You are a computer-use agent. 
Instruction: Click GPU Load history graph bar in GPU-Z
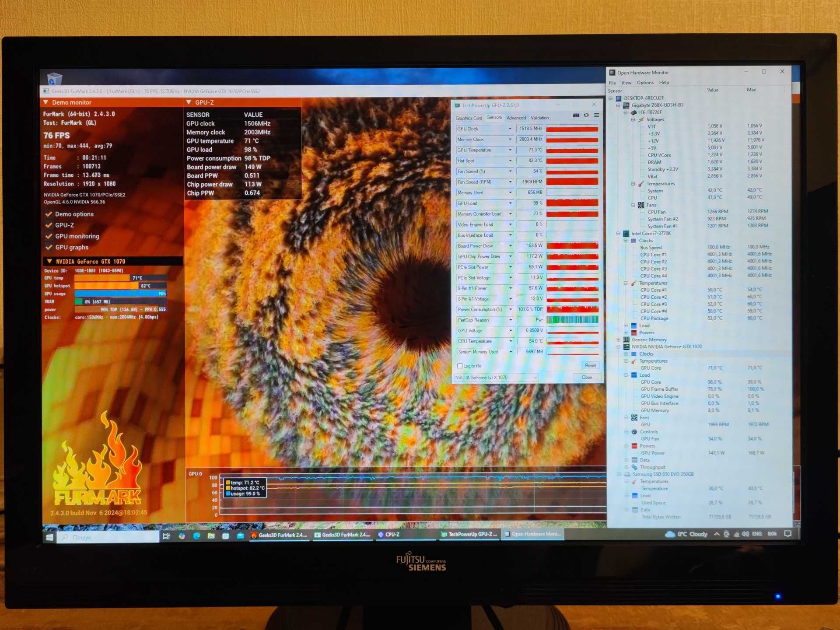coord(572,203)
